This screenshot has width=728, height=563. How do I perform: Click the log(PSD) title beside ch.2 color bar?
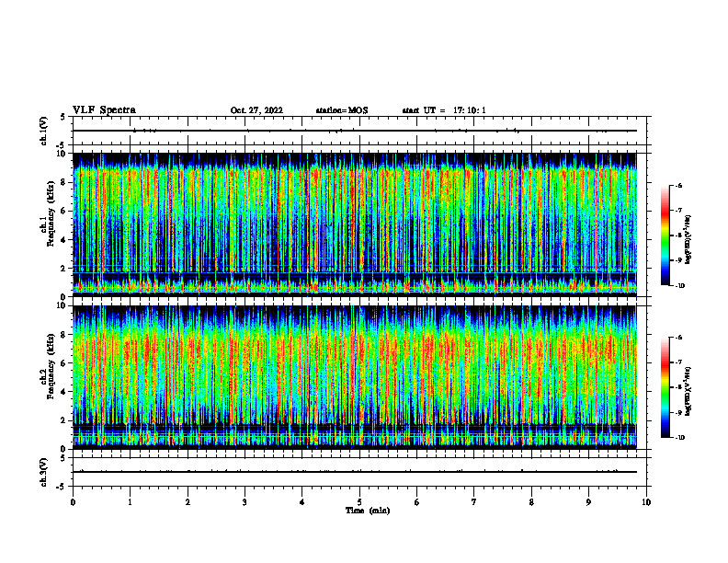(688, 391)
